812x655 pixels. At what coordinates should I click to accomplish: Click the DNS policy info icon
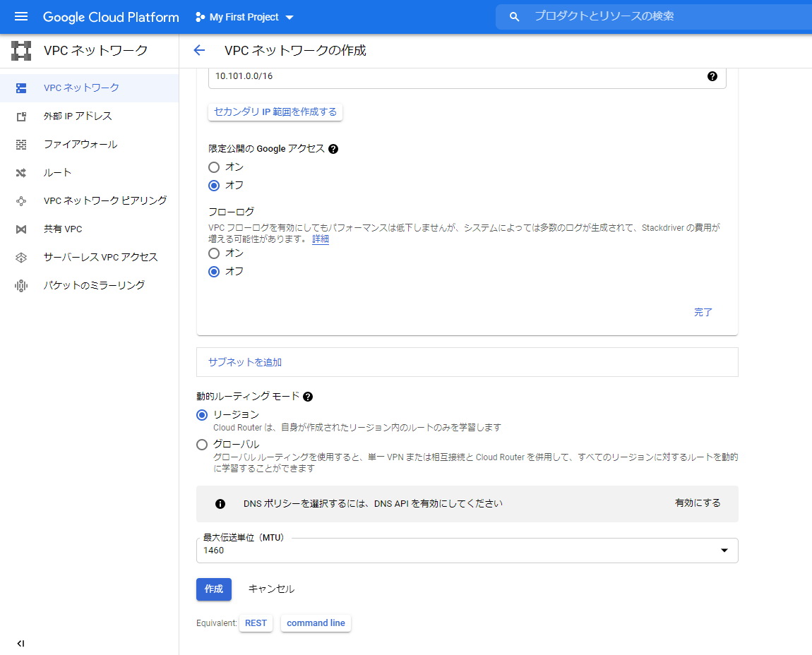click(x=220, y=504)
